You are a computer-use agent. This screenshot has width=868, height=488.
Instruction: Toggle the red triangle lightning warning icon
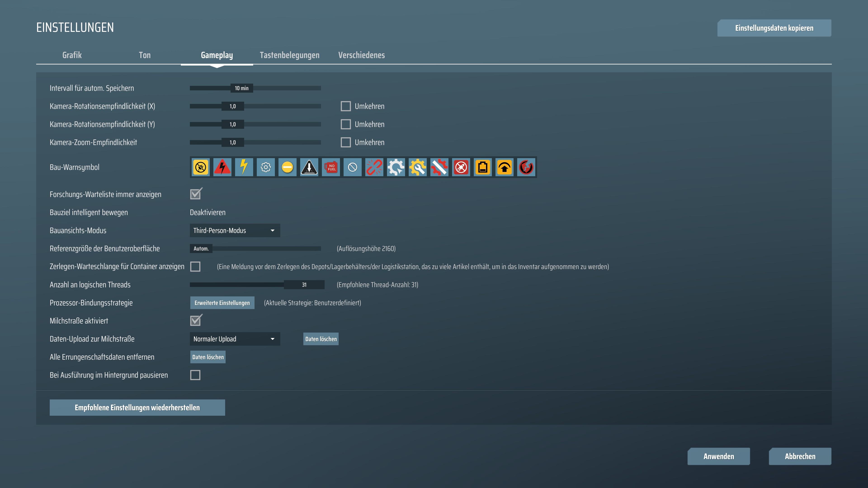[x=222, y=167]
